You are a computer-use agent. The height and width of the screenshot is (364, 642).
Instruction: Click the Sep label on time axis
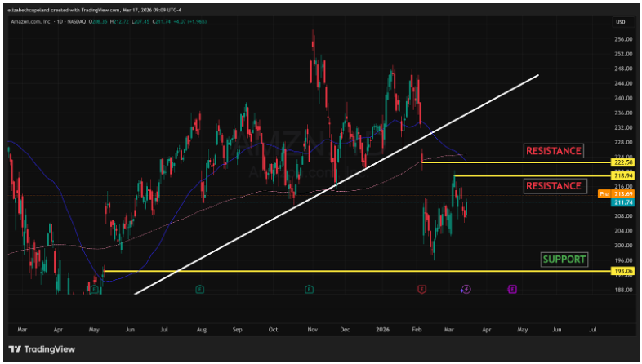coord(238,329)
